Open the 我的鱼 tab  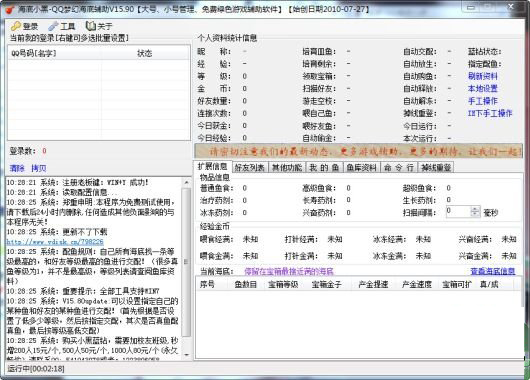(x=324, y=167)
